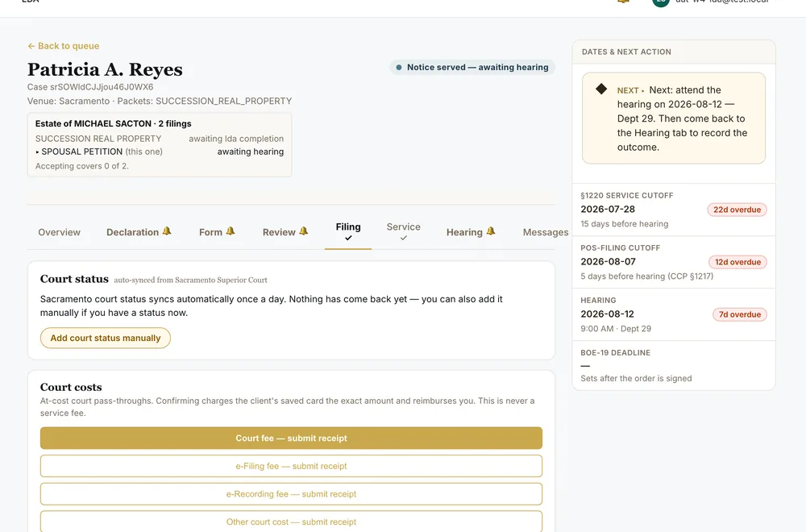The width and height of the screenshot is (806, 532).
Task: Submit an Other court cost receipt
Action: (x=291, y=522)
